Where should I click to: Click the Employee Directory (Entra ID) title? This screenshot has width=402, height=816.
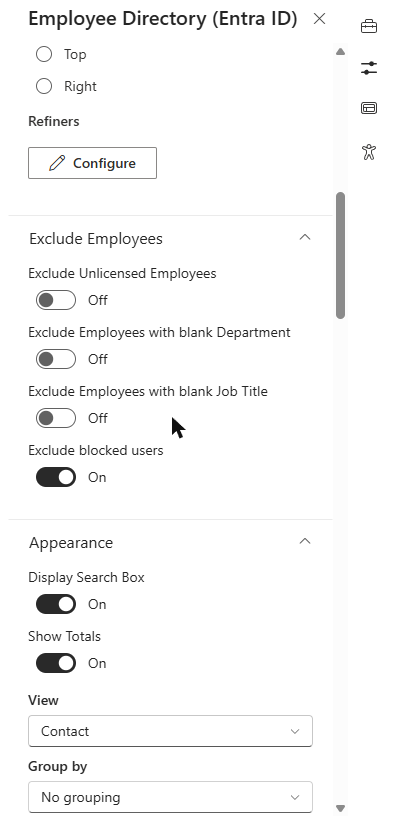coord(162,19)
